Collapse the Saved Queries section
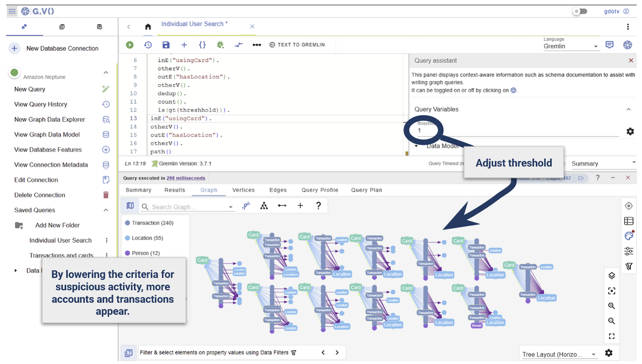Viewport: 642px width, 364px height. 106,210
